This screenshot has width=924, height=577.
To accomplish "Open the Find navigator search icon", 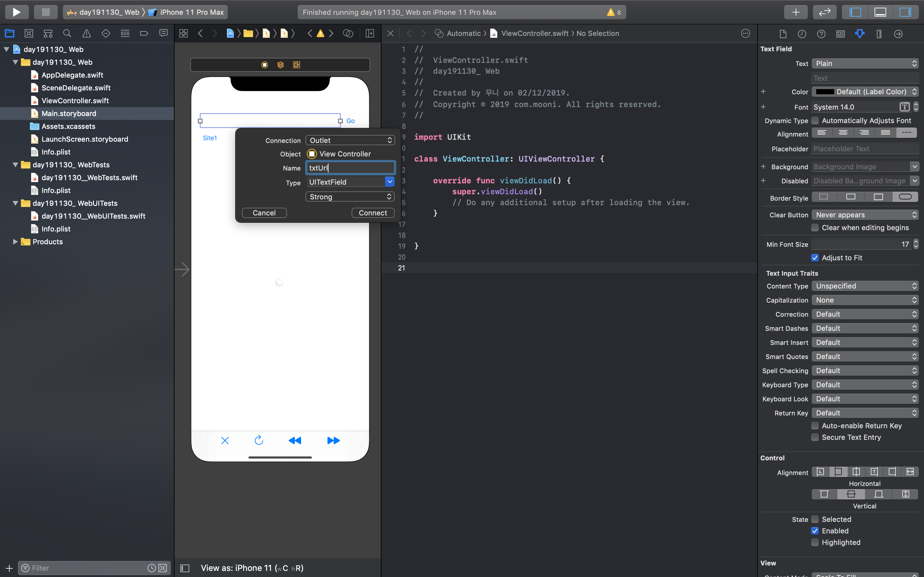I will tap(67, 34).
